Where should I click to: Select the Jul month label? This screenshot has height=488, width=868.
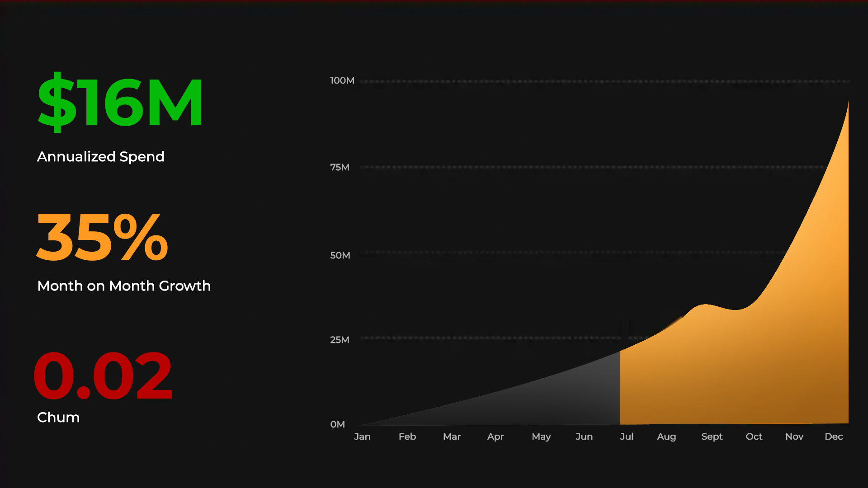(x=627, y=437)
